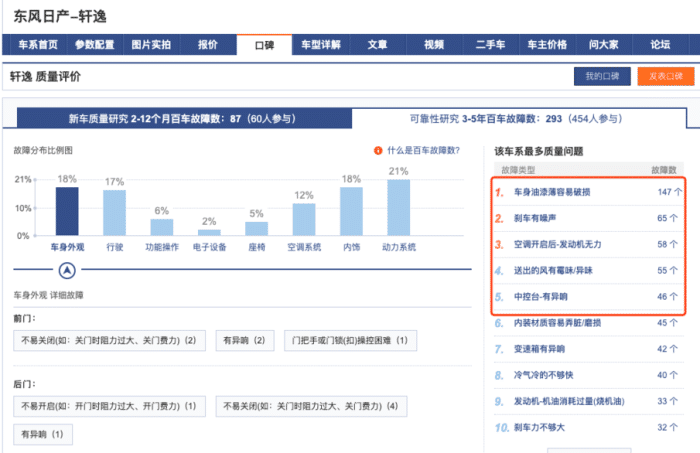Open issue 送出的风有霉味/异味
700x453 pixels.
tap(553, 270)
